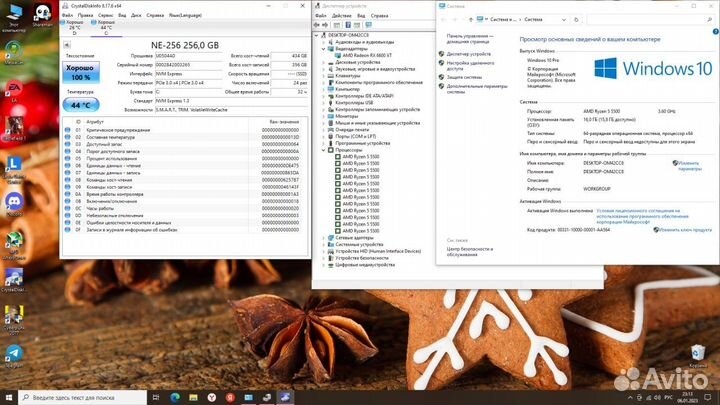Collapse the Процессоры node in Device Manager
The image size is (720, 405).
pos(323,150)
